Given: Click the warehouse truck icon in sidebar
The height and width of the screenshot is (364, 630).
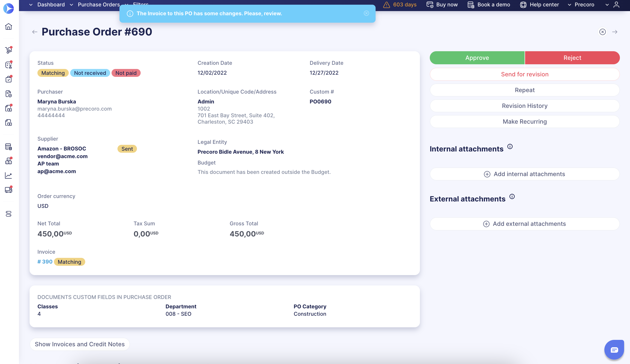Looking at the screenshot, I should (x=9, y=189).
